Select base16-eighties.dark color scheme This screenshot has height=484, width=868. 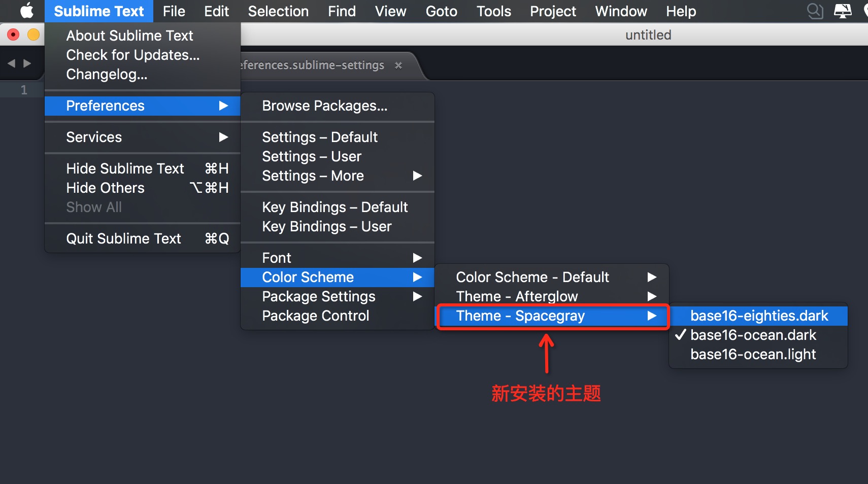coord(759,316)
